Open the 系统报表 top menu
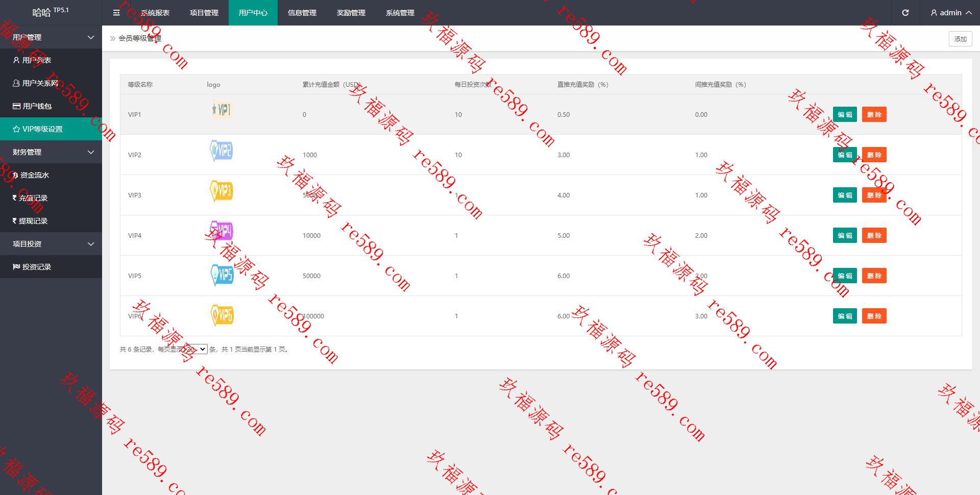 155,13
